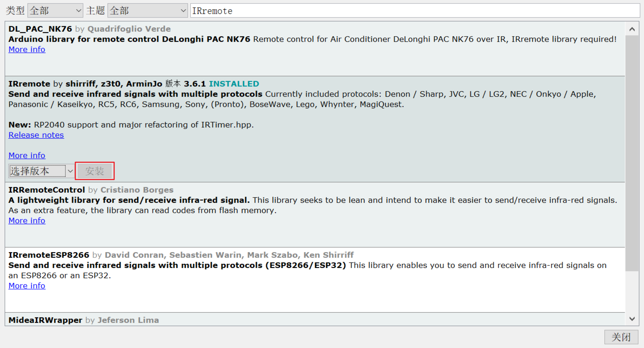Select the DL_PAC_NK76 library entry title
The image size is (644, 348).
[x=40, y=29]
